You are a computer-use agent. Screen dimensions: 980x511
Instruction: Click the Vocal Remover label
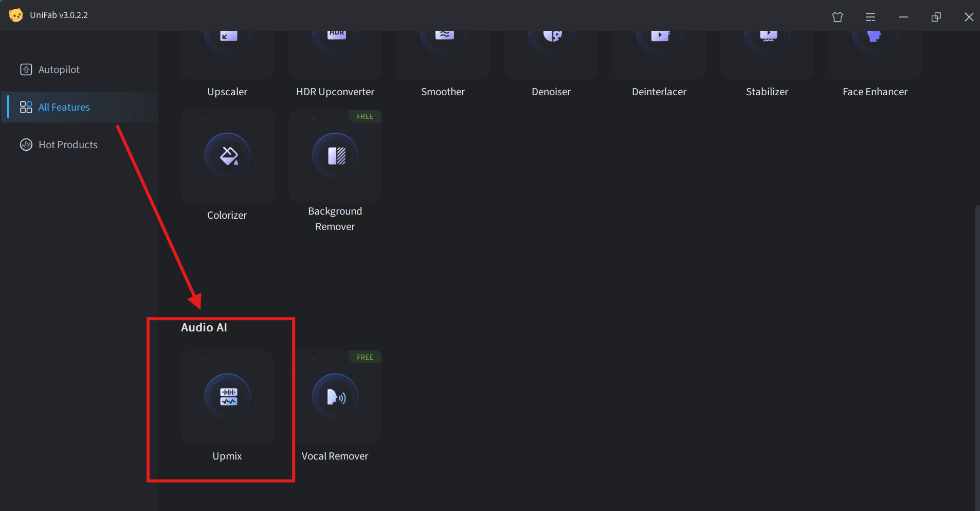pyautogui.click(x=335, y=456)
